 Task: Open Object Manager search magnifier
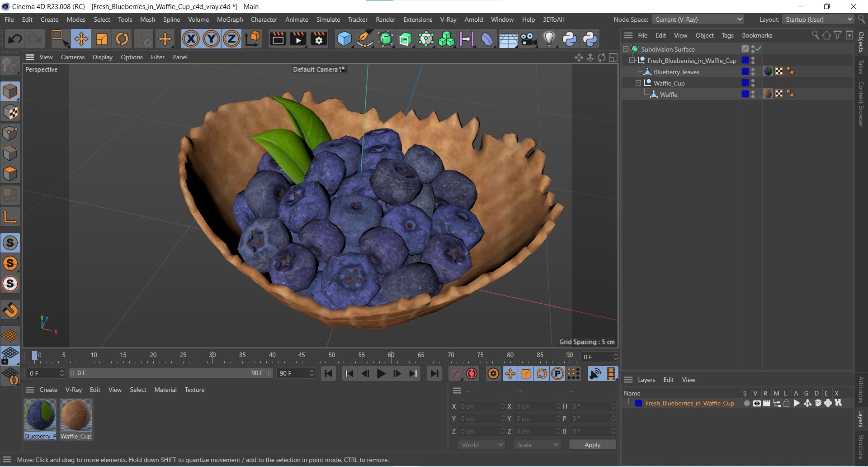click(x=815, y=35)
